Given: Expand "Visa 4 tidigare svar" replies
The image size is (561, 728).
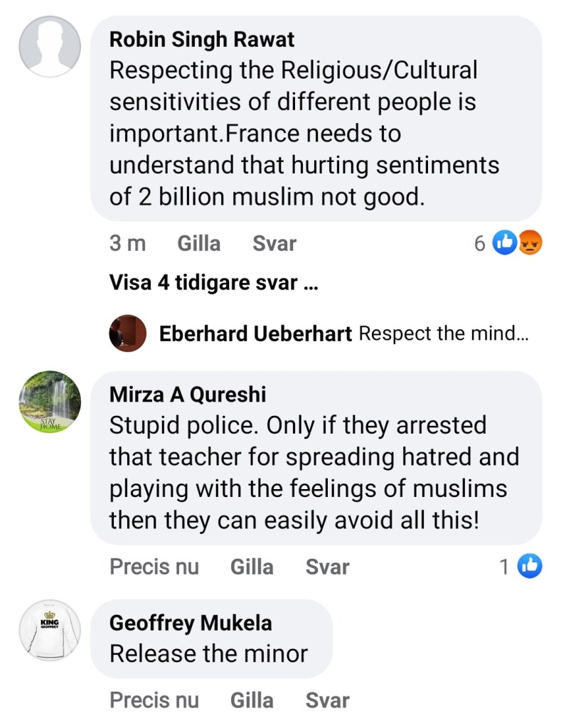Looking at the screenshot, I should (213, 283).
